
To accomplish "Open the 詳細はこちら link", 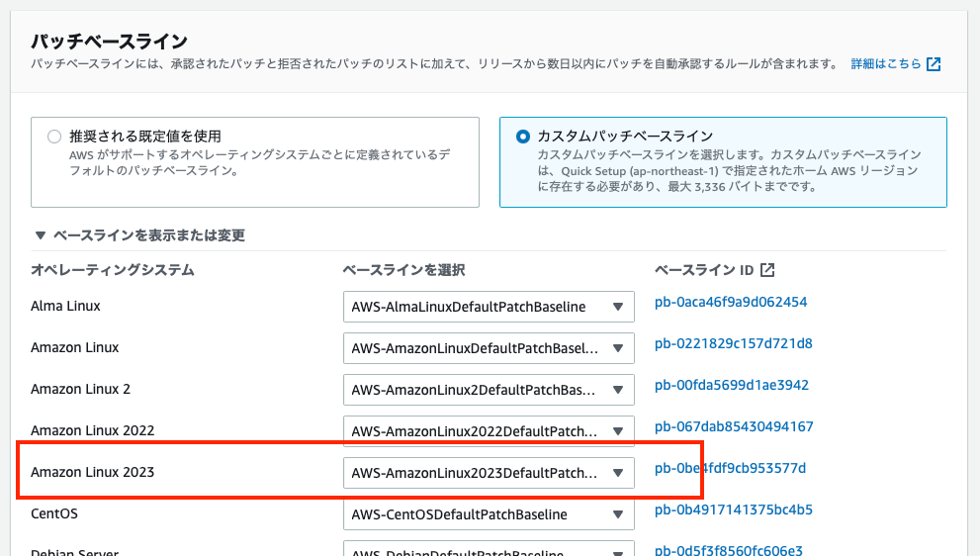I will [x=886, y=63].
